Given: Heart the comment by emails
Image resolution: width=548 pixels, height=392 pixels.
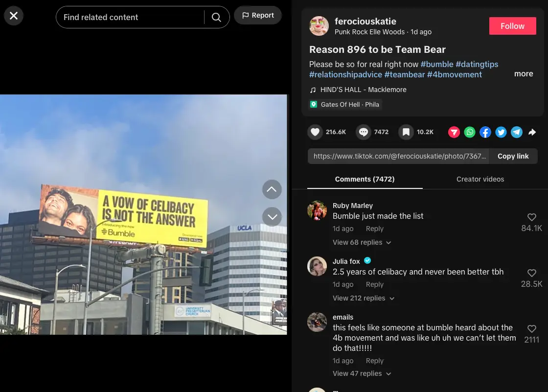Looking at the screenshot, I should pos(532,328).
